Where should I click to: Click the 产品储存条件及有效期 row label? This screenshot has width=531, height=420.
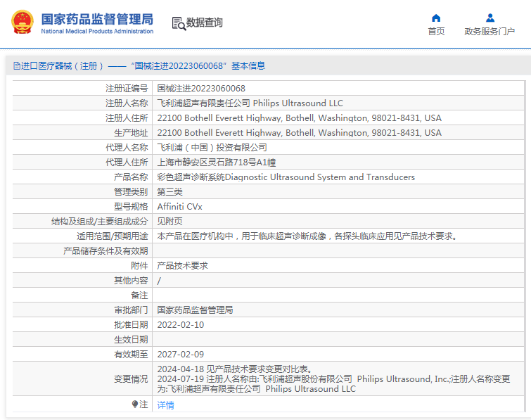click(x=105, y=251)
